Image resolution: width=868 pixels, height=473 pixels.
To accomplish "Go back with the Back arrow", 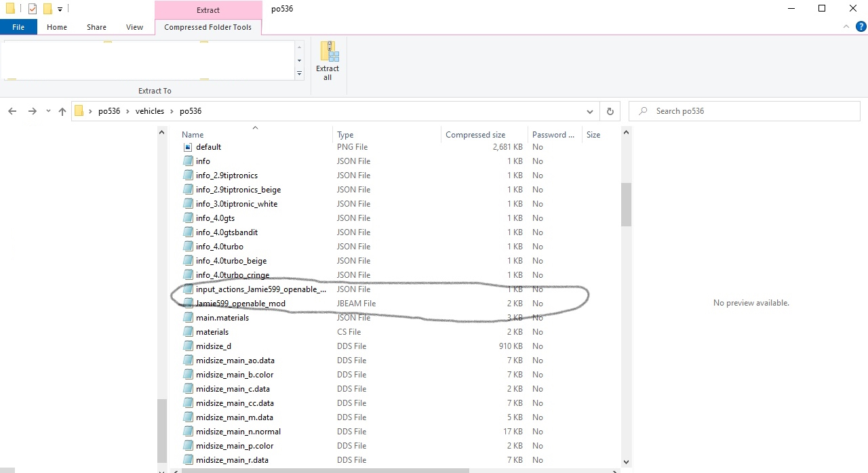I will (12, 111).
